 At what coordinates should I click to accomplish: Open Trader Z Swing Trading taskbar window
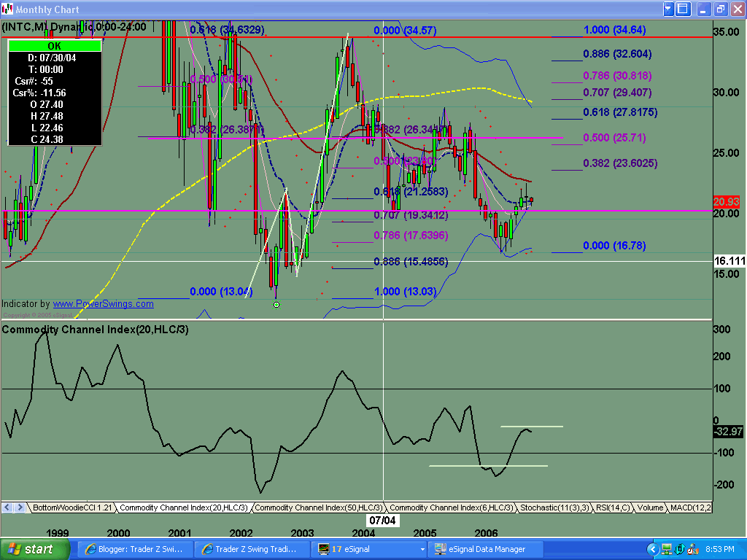click(252, 549)
